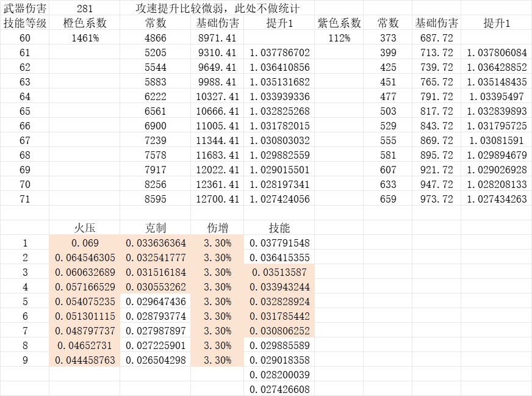Select cell 1.037806084
532x396 pixels.
(x=497, y=52)
